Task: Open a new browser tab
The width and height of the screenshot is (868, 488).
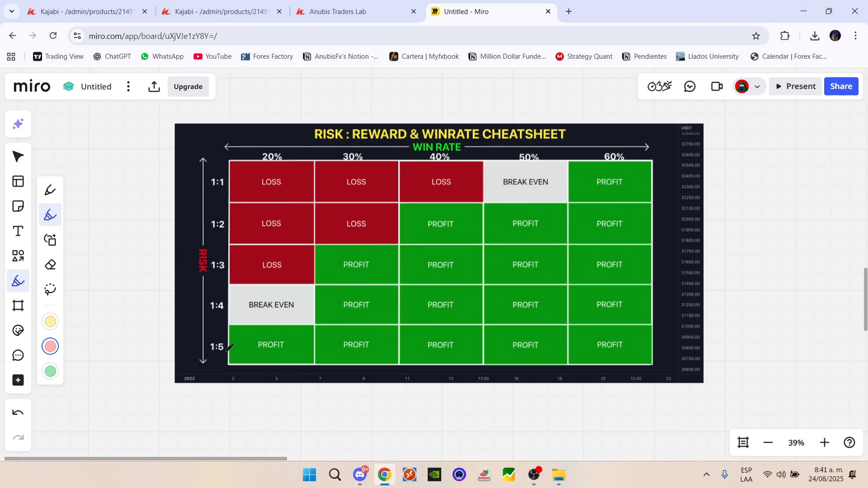Action: click(x=568, y=11)
